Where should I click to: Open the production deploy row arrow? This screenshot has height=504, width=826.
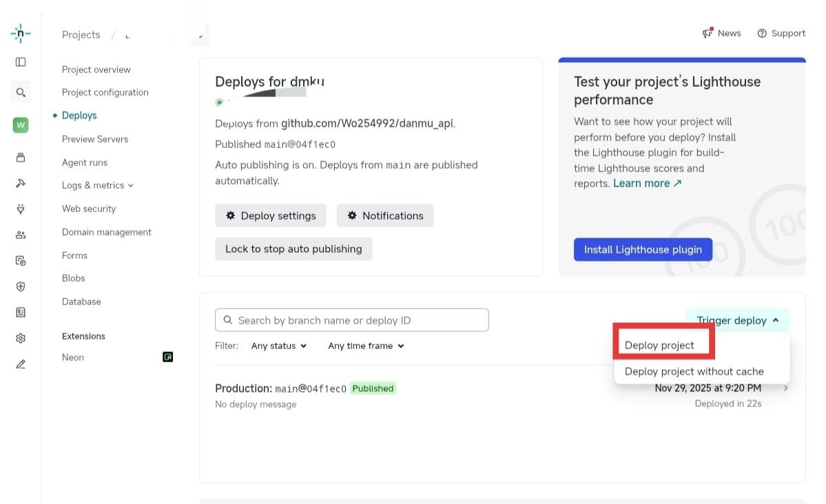785,388
